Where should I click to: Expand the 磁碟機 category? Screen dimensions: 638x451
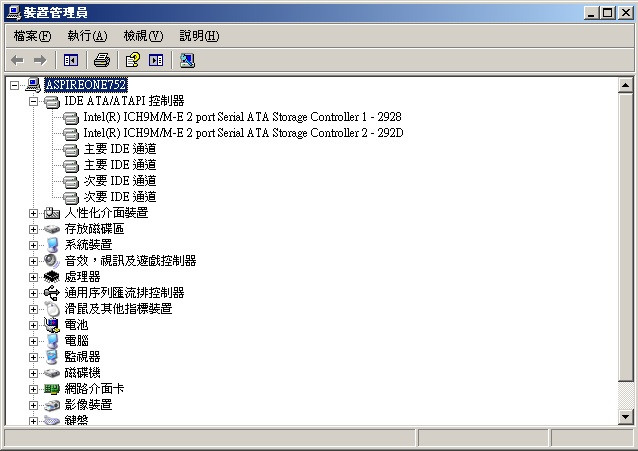pos(34,373)
